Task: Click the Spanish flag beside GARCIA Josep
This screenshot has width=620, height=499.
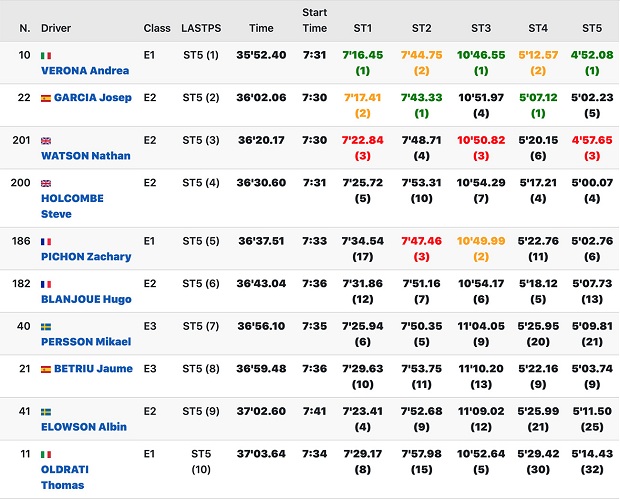Action: 46,98
